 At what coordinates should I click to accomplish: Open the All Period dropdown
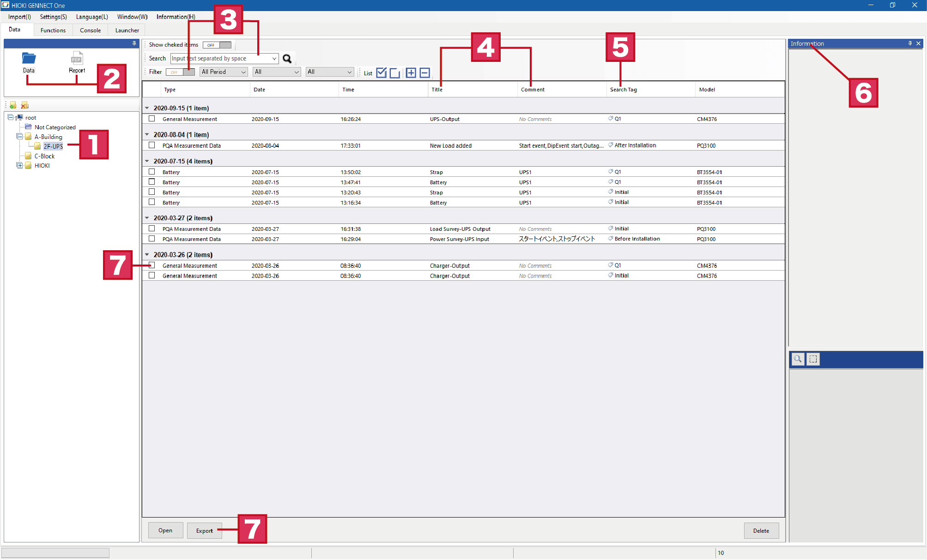[224, 72]
